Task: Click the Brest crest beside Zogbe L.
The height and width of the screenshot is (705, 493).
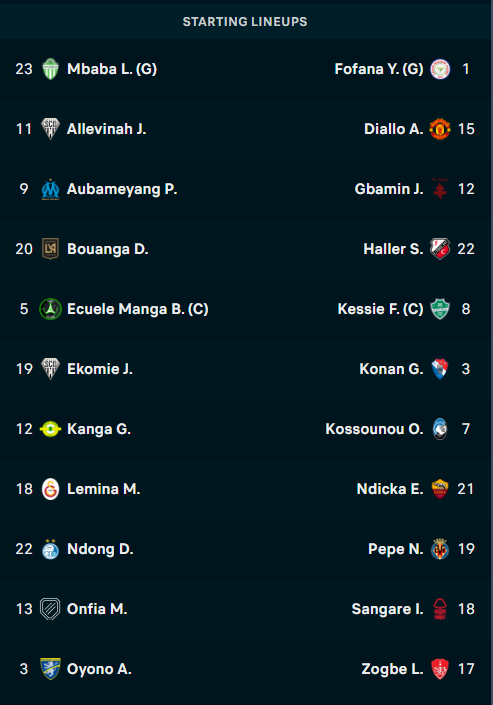Action: pyautogui.click(x=439, y=669)
